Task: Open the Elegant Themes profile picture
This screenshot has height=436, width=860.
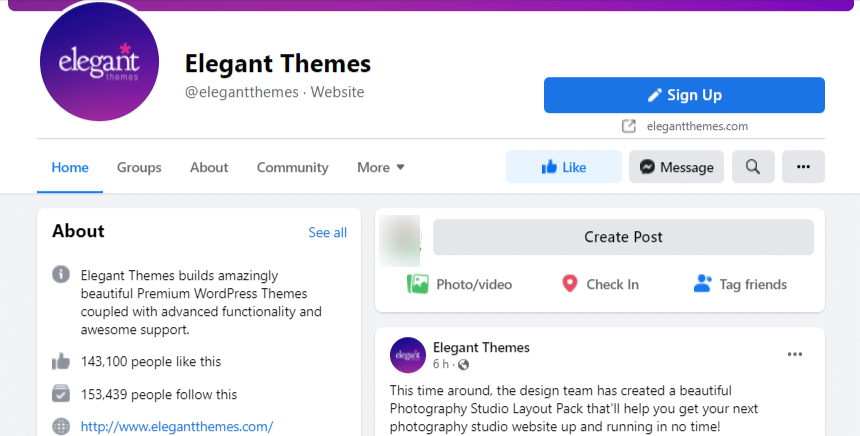Action: coord(99,61)
